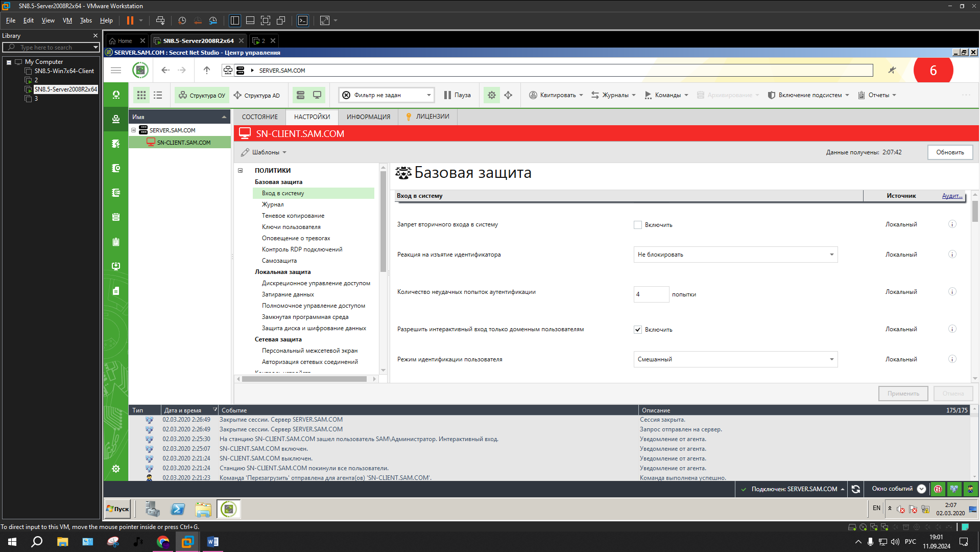Viewport: 980px width, 552px height.
Task: Expand the Шаблоны templates dropdown
Action: coord(264,152)
